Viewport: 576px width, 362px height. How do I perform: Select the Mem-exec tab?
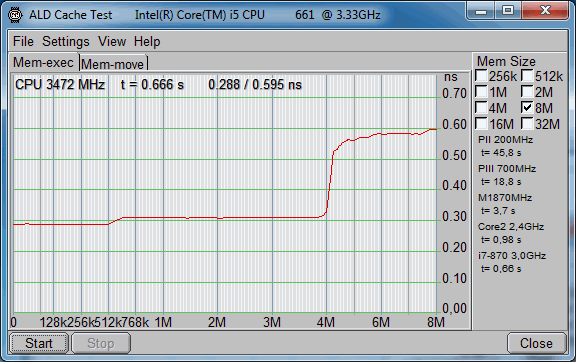43,62
